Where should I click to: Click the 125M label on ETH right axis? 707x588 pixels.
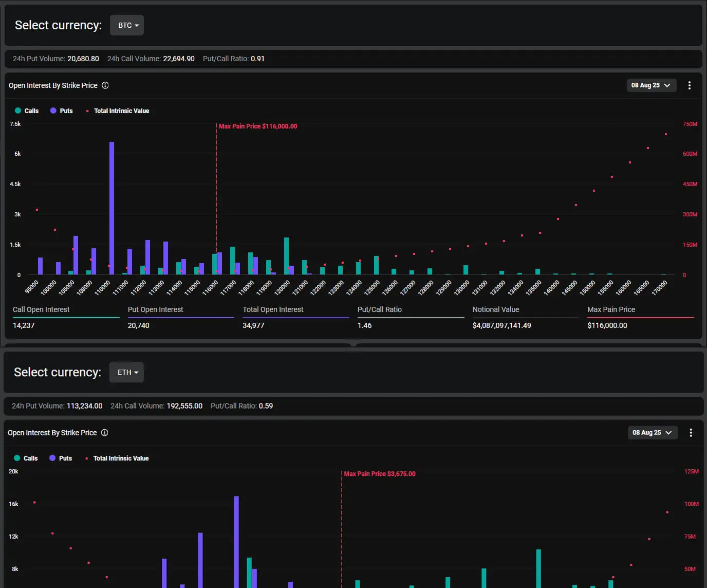pos(692,471)
